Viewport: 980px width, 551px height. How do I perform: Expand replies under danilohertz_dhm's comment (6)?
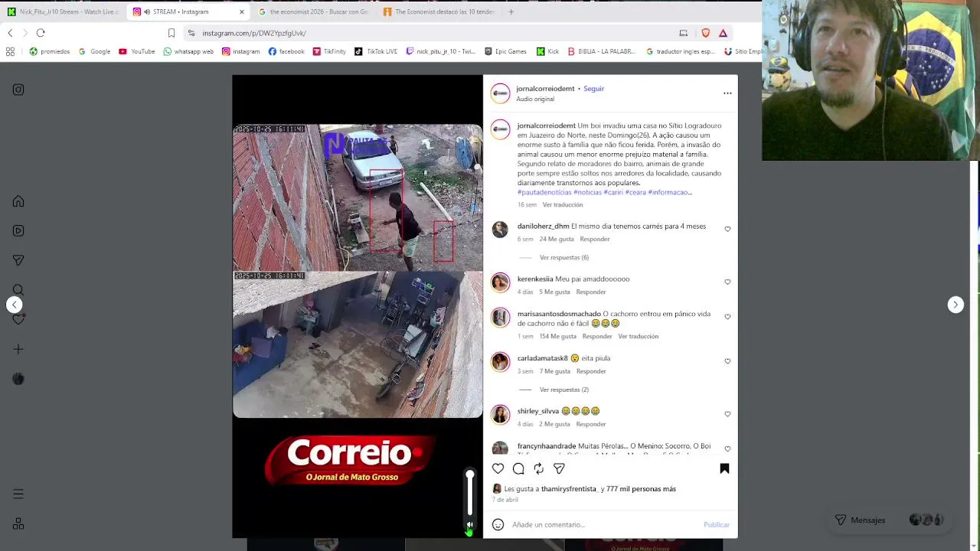pyautogui.click(x=564, y=257)
